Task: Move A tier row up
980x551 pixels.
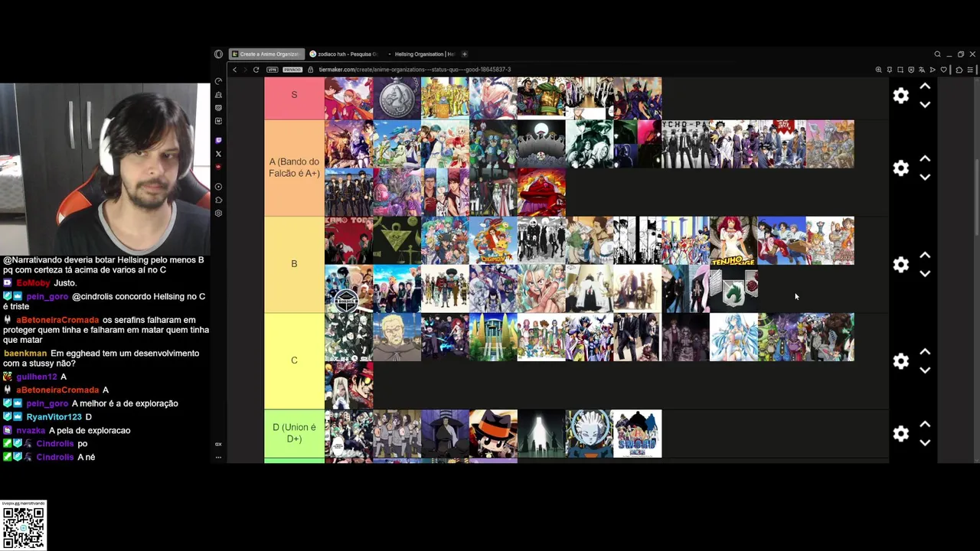Action: [x=925, y=158]
